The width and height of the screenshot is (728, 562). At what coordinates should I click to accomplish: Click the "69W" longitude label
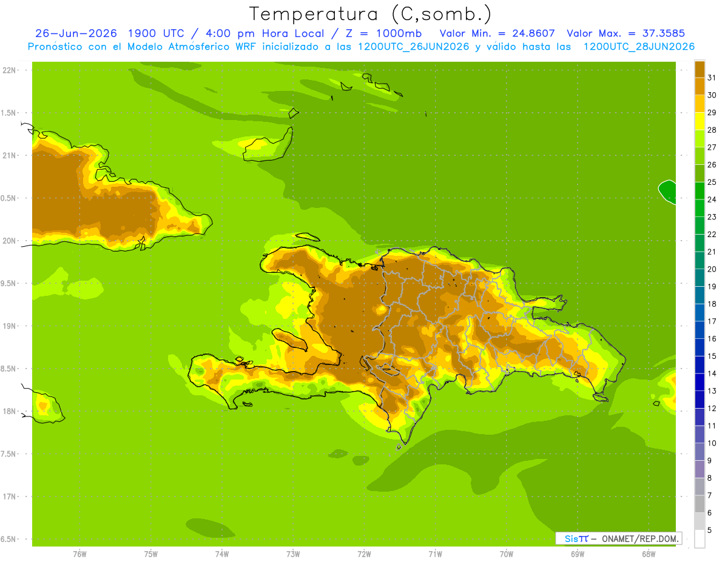578,554
